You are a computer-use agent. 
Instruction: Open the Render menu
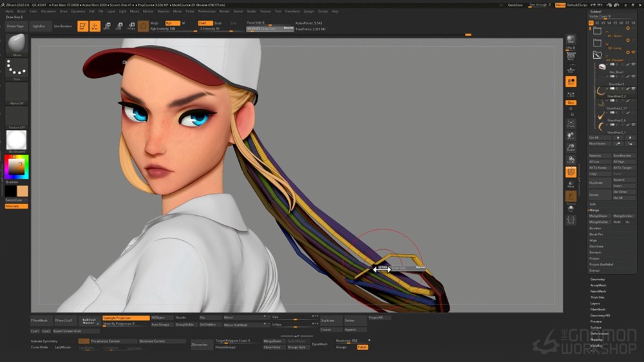(224, 12)
